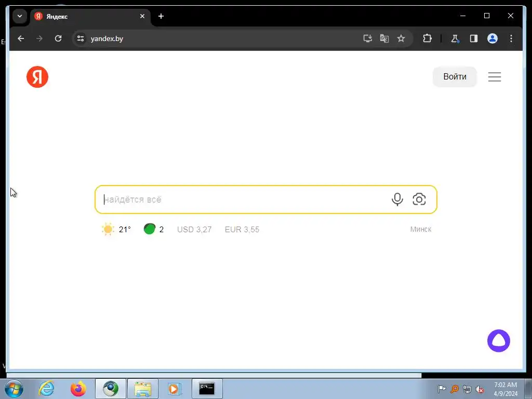The height and width of the screenshot is (399, 532).
Task: Open the hamburger menu on Yandex page
Action: (495, 77)
